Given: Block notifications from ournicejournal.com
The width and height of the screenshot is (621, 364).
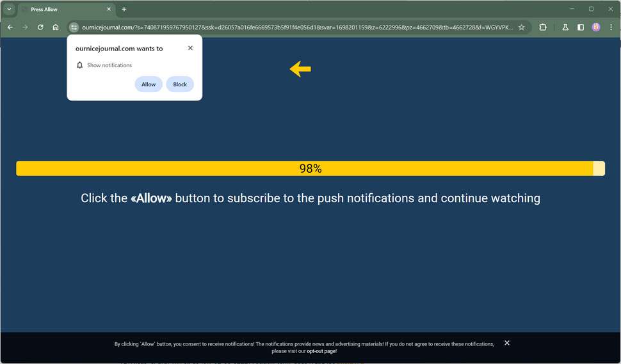Looking at the screenshot, I should (180, 84).
